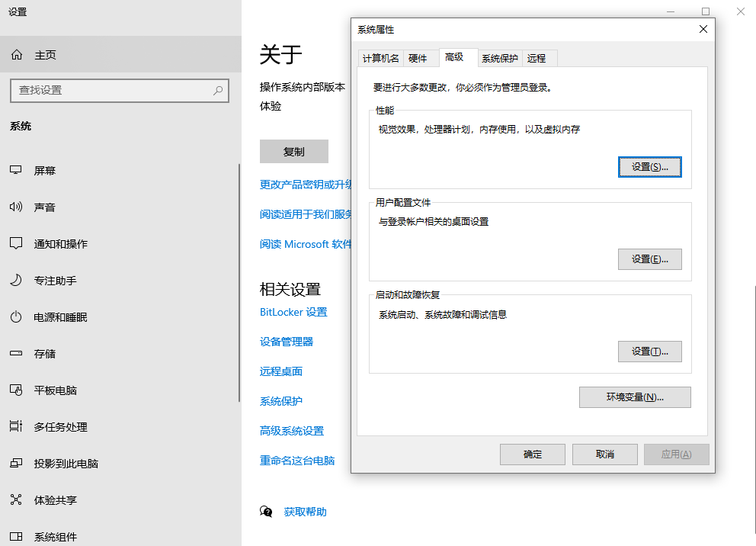
Task: Click the Sound (声音) speaker icon
Action: (x=16, y=207)
